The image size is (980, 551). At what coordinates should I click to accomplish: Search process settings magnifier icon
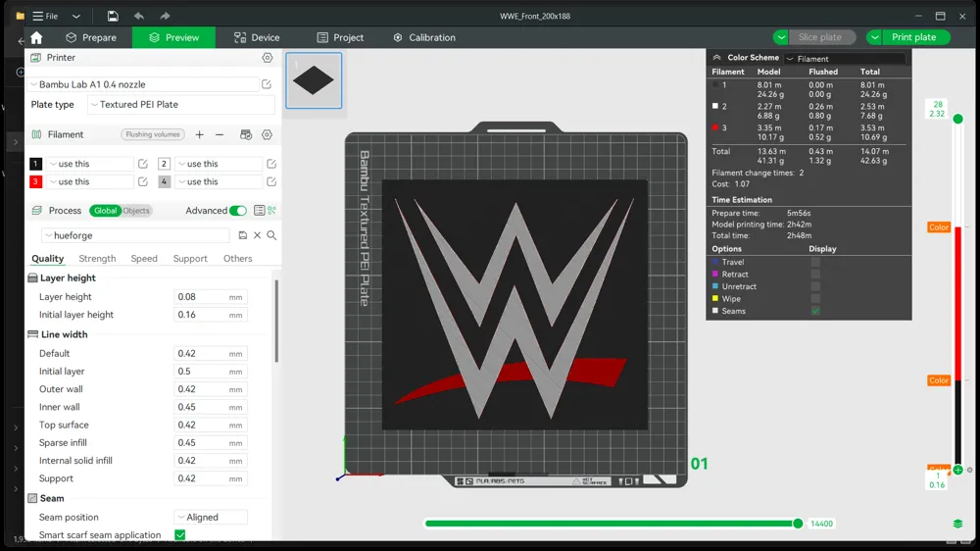pos(271,235)
